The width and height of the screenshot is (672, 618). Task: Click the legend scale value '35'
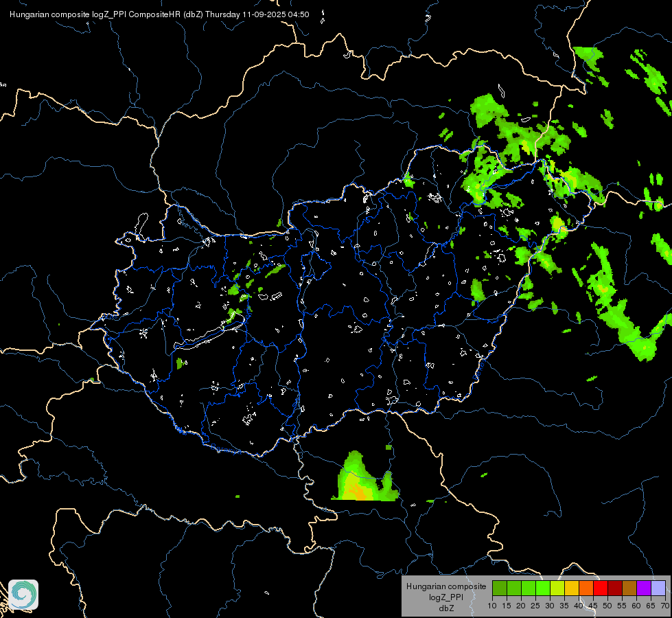pos(564,606)
